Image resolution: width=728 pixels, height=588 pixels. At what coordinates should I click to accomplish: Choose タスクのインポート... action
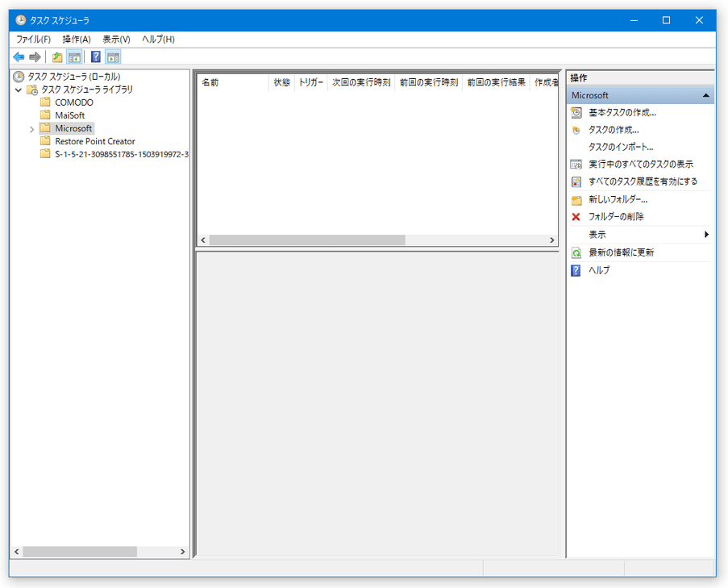pos(621,148)
